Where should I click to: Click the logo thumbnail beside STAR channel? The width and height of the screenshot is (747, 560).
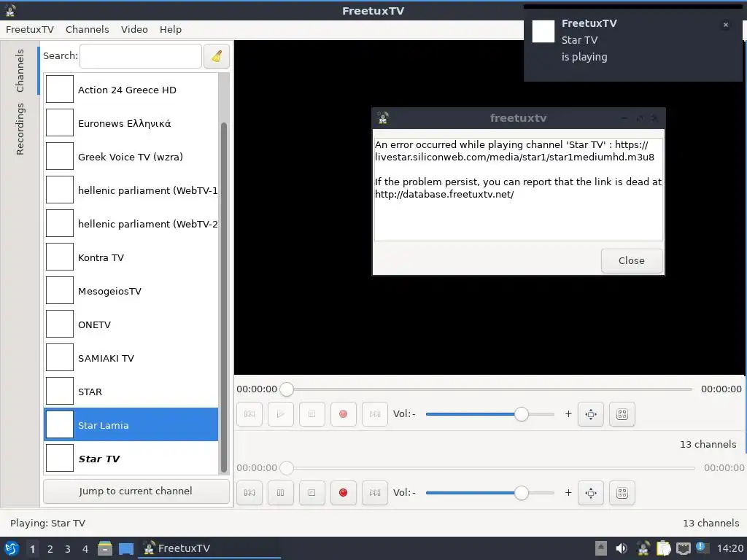pos(60,392)
